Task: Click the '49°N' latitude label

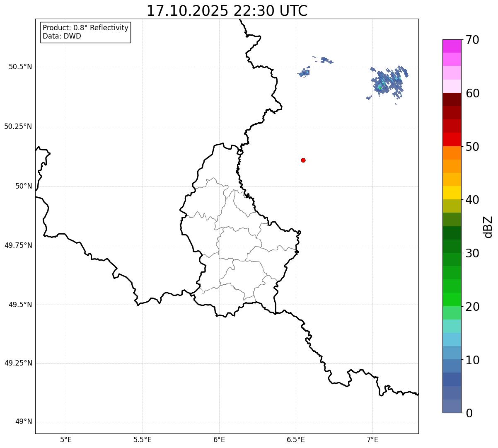Action: tap(24, 422)
